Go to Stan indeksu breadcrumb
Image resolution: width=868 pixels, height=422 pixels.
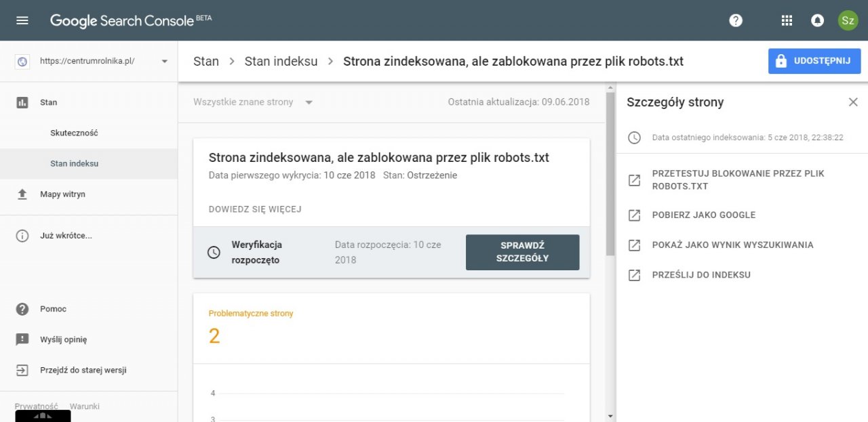pos(281,62)
